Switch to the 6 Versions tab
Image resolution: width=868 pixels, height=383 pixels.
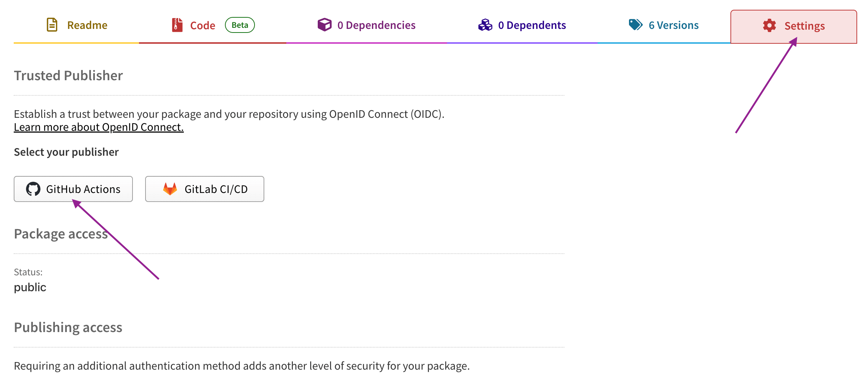[673, 25]
